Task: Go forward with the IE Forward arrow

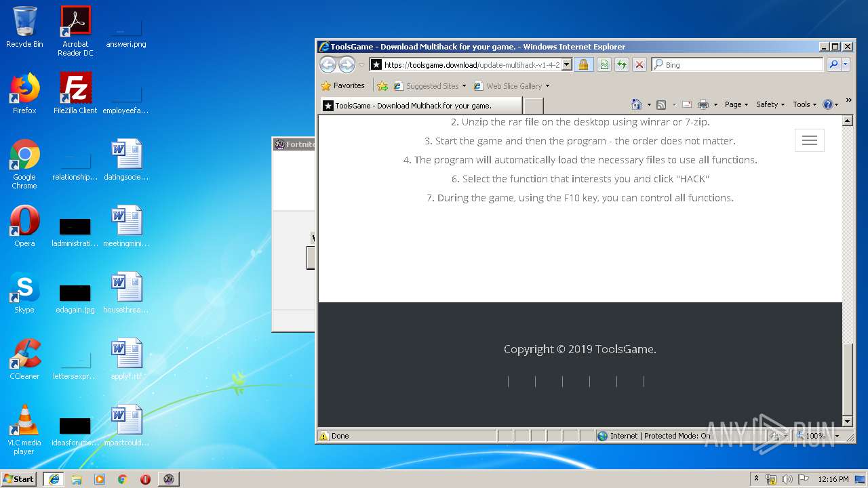Action: [x=347, y=65]
